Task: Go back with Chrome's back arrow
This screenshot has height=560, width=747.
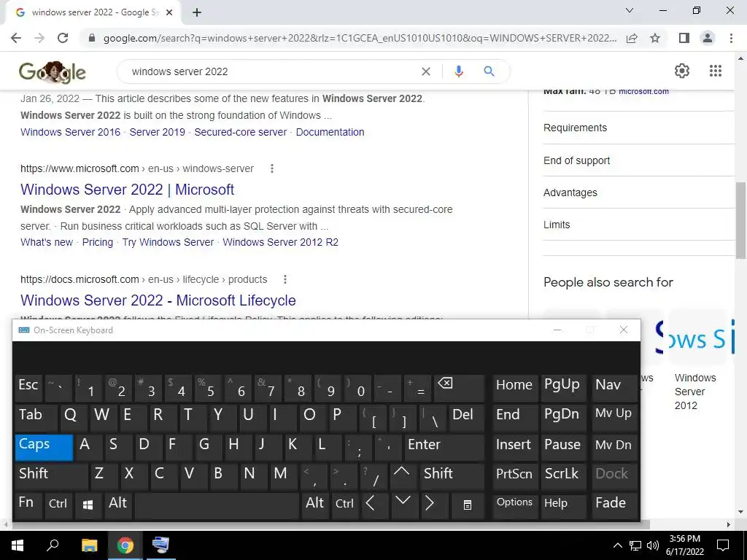Action: tap(16, 38)
